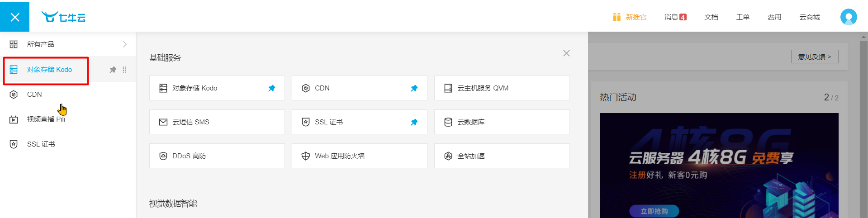Toggle pin on the SSL 证书 product card

414,122
